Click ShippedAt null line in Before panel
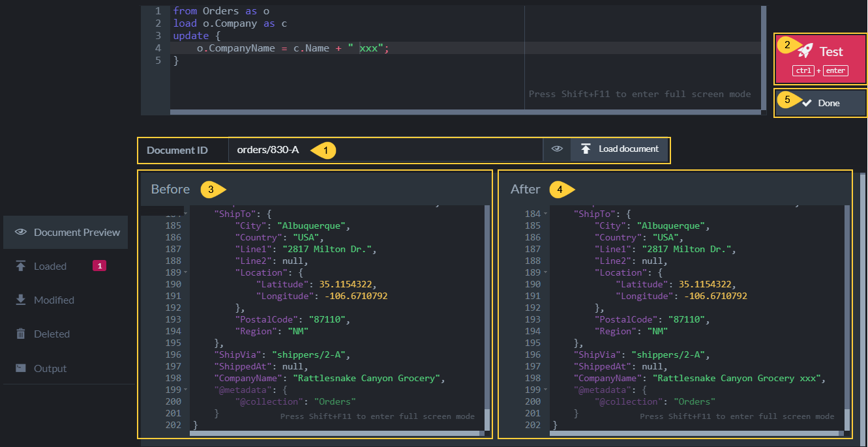868x447 pixels. (261, 367)
